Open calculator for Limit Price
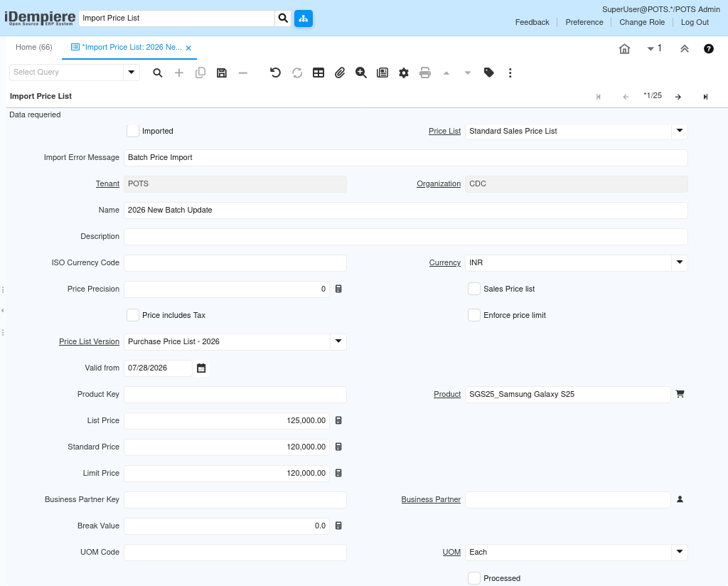The image size is (728, 586). (x=338, y=473)
